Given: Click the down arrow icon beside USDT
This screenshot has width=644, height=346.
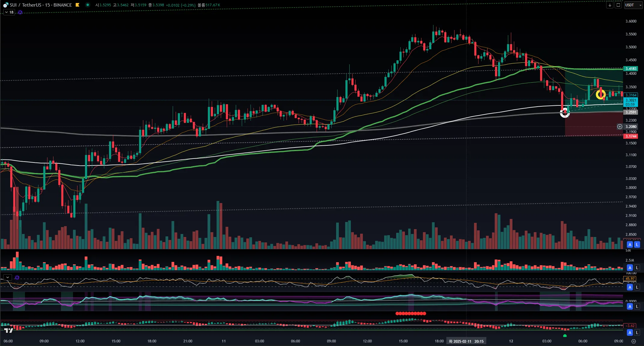Looking at the screenshot, I should (610, 5).
